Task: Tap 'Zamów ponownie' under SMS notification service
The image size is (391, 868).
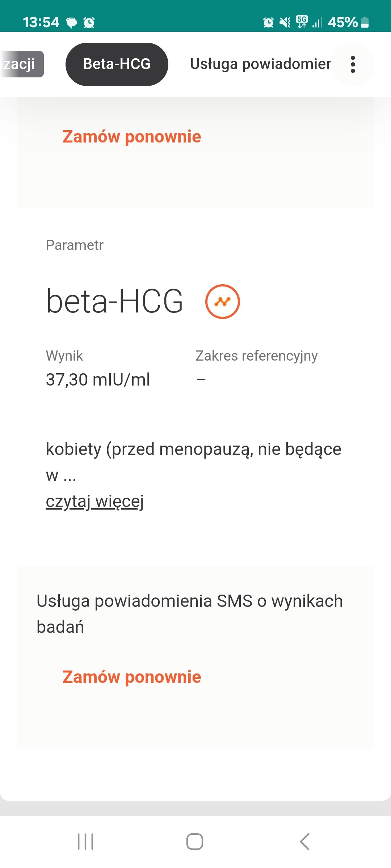Action: point(132,677)
